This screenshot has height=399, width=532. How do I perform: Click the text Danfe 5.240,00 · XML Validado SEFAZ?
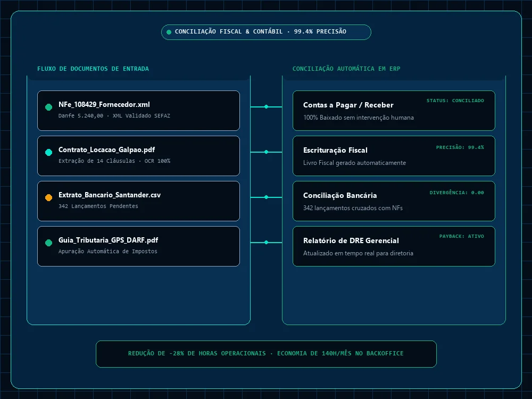click(x=114, y=115)
